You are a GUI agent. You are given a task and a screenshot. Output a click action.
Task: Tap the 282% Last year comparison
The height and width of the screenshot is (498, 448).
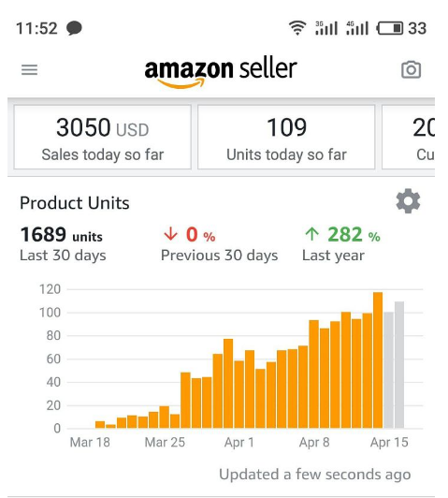point(341,243)
